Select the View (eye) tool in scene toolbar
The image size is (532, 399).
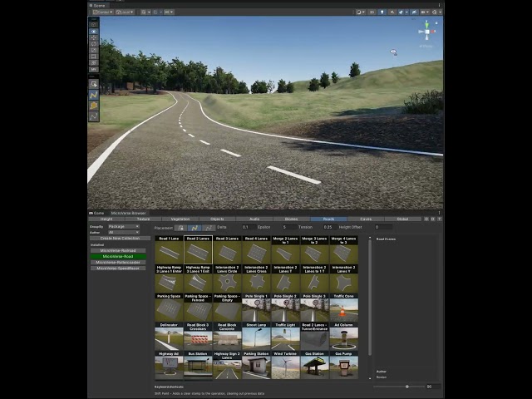click(94, 32)
